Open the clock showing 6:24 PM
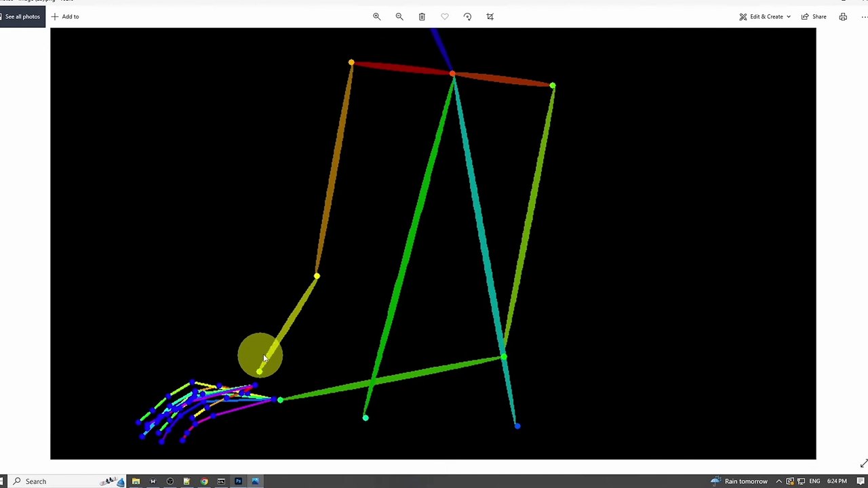This screenshot has height=488, width=868. 837,481
